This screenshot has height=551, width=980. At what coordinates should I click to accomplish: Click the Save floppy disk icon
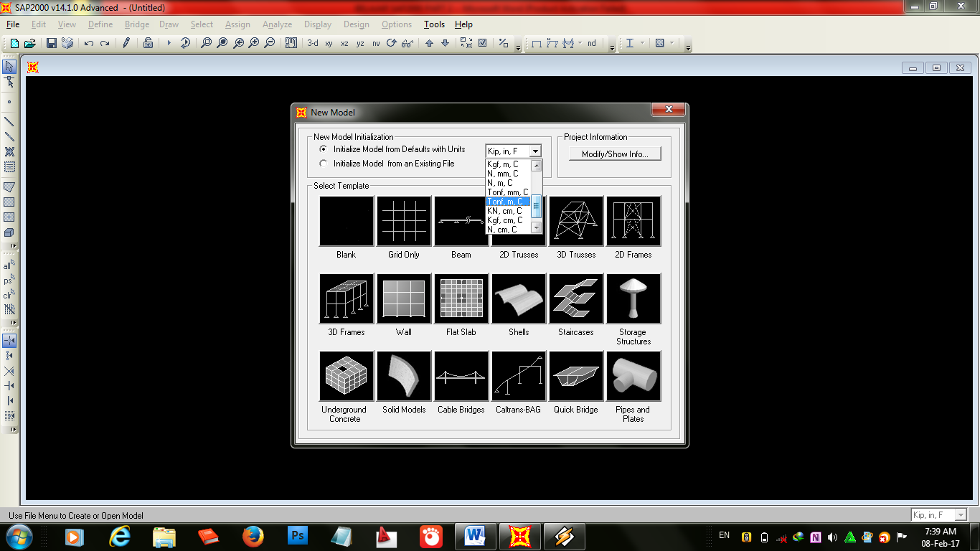coord(52,43)
